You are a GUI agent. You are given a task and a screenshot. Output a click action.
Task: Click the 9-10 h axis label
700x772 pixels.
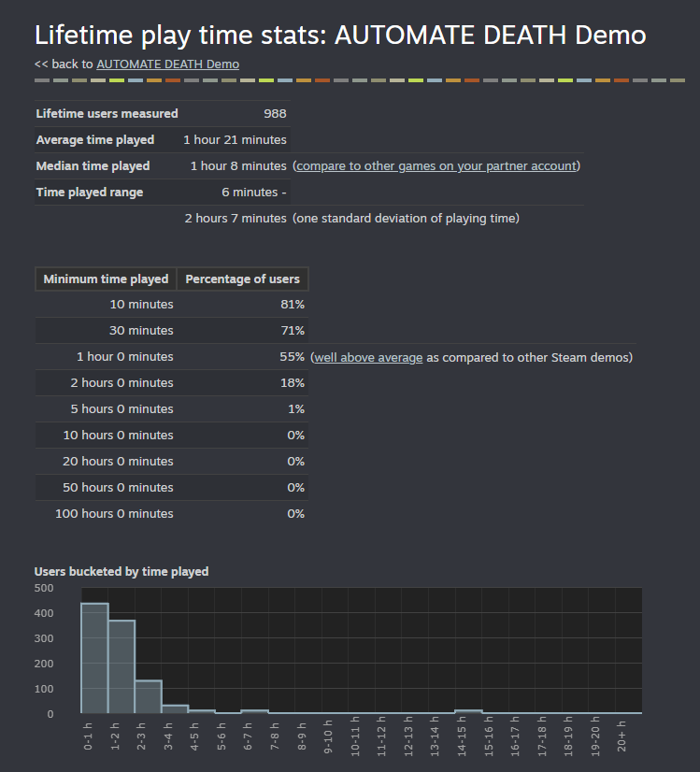328,736
